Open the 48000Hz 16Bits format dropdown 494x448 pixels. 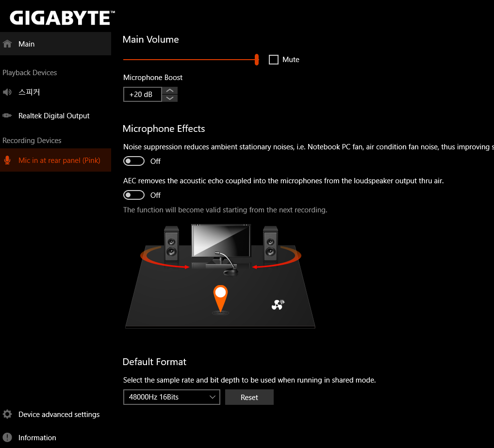coord(172,397)
